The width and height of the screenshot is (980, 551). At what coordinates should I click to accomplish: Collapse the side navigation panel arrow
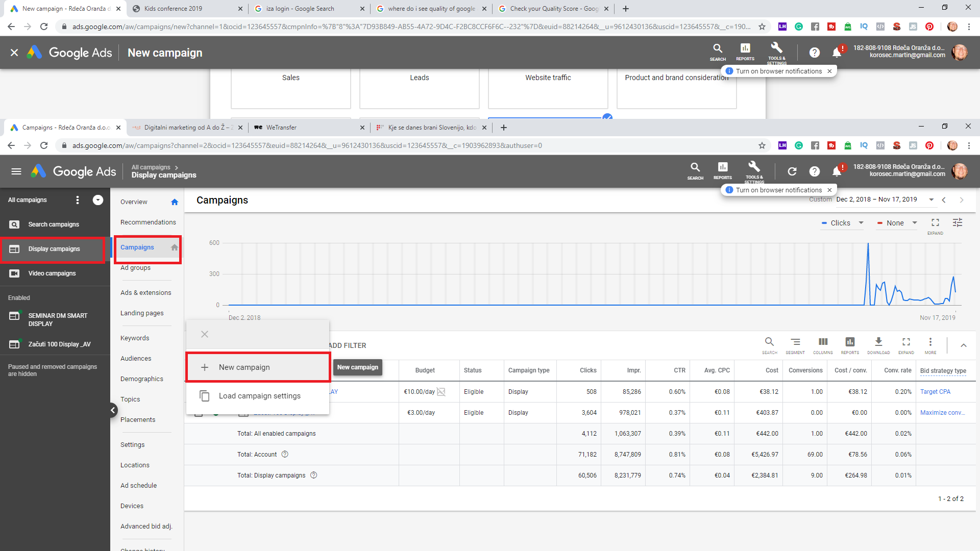click(x=113, y=410)
